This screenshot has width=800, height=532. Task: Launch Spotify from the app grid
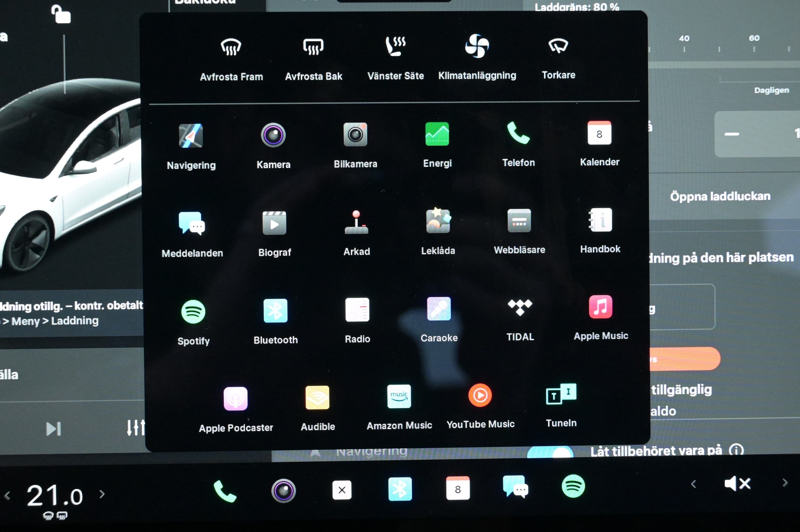pyautogui.click(x=193, y=322)
